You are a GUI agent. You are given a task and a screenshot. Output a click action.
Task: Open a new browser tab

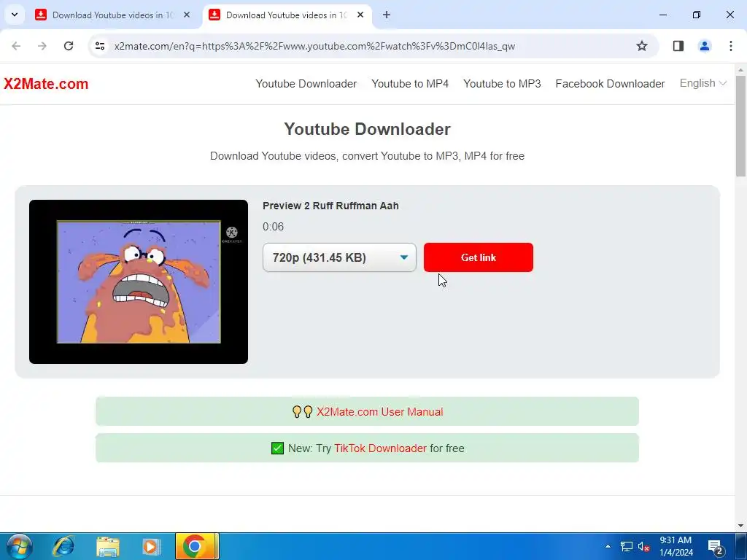click(x=387, y=15)
